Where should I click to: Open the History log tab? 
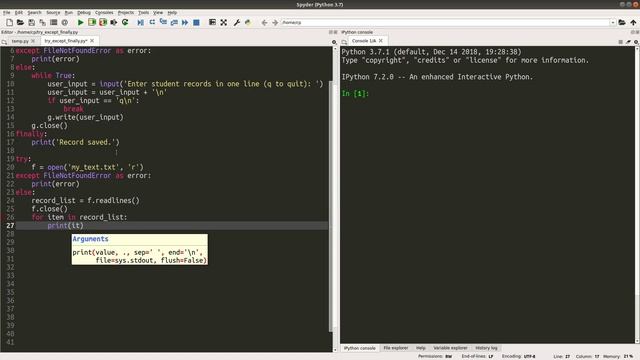(486, 348)
